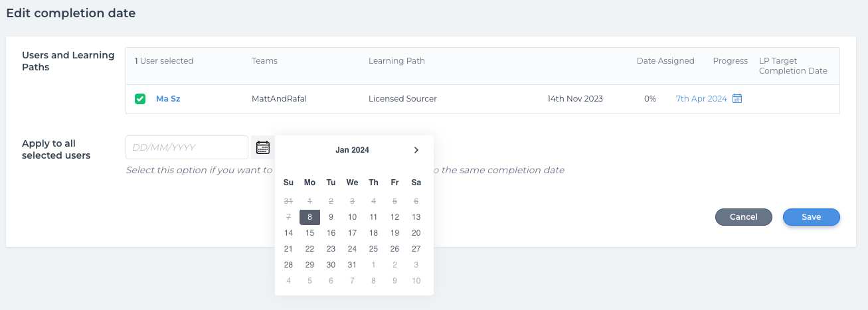
Task: Uncheck the Ma Sz user checkbox
Action: 140,99
